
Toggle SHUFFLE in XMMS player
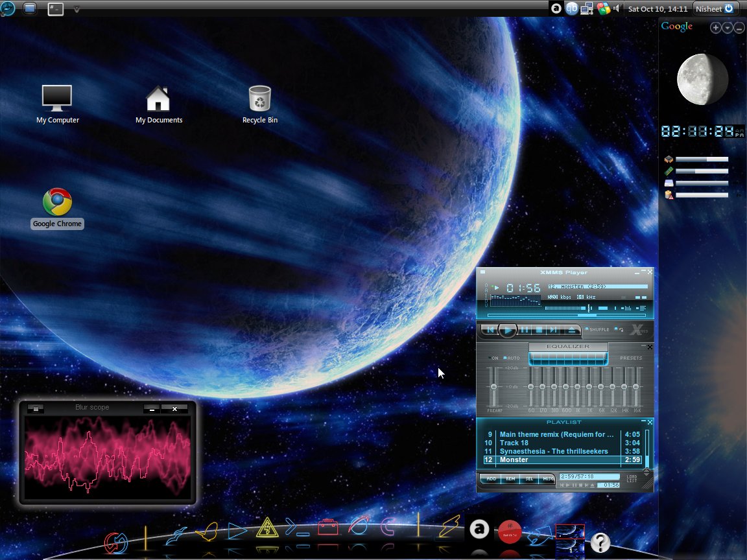pyautogui.click(x=597, y=329)
